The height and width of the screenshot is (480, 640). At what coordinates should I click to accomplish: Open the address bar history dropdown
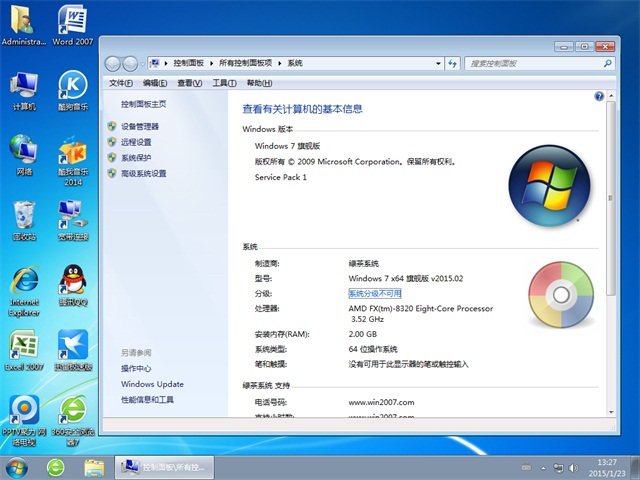pyautogui.click(x=438, y=63)
